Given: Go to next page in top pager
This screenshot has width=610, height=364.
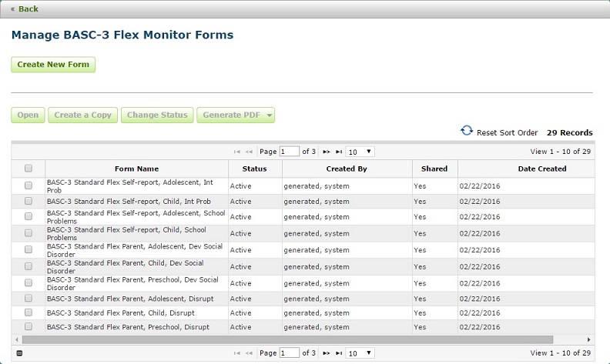Looking at the screenshot, I should point(327,152).
